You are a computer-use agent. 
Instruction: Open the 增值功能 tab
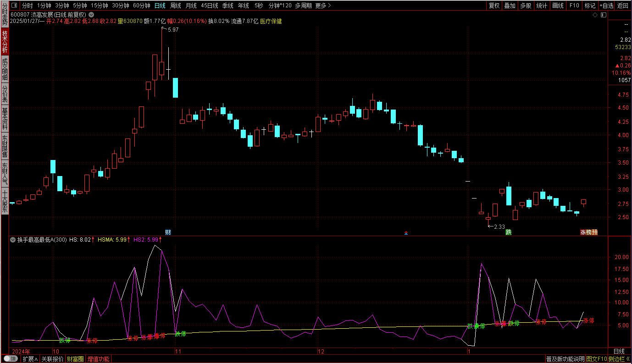point(99,359)
